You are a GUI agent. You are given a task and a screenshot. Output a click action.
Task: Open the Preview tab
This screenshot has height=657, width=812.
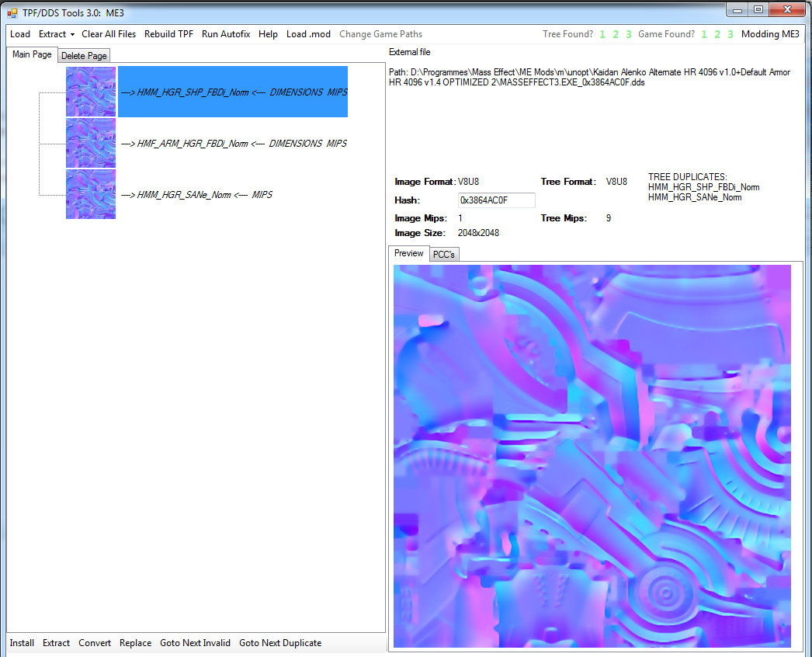coord(408,253)
